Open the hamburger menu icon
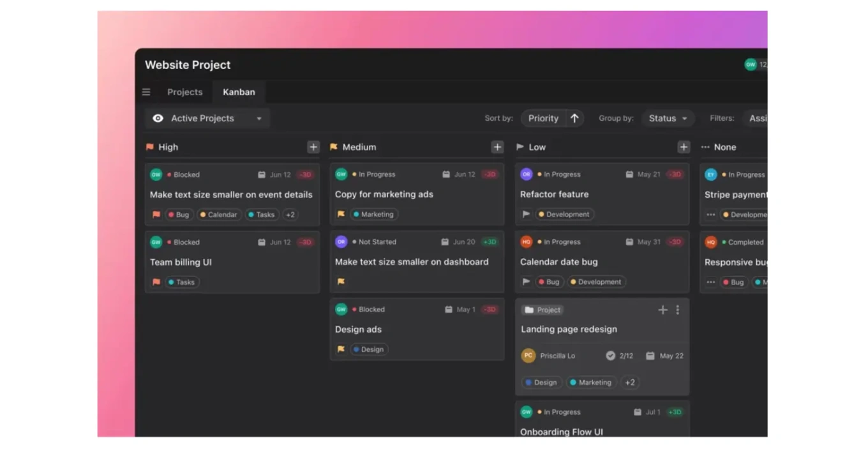Image resolution: width=868 pixels, height=449 pixels. [146, 92]
